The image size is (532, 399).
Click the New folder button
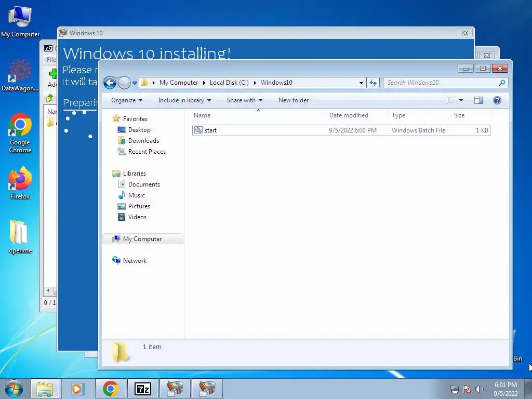point(294,100)
